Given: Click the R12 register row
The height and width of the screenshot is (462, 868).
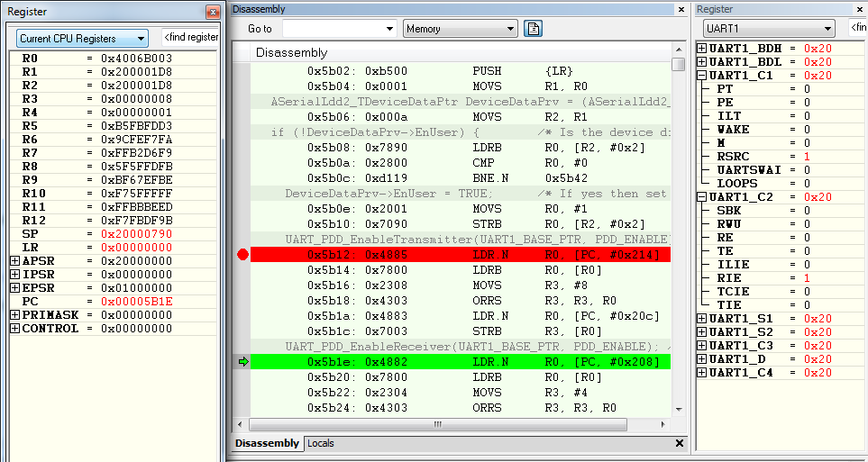Looking at the screenshot, I should click(x=114, y=221).
